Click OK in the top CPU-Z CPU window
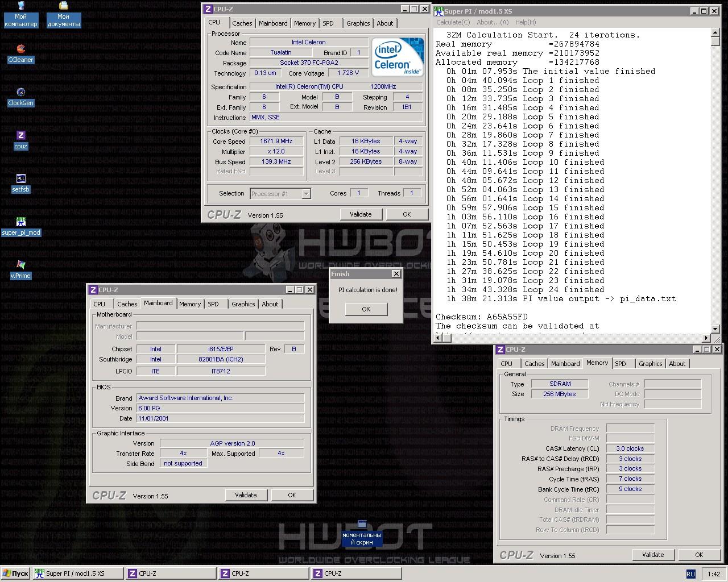 (x=407, y=214)
